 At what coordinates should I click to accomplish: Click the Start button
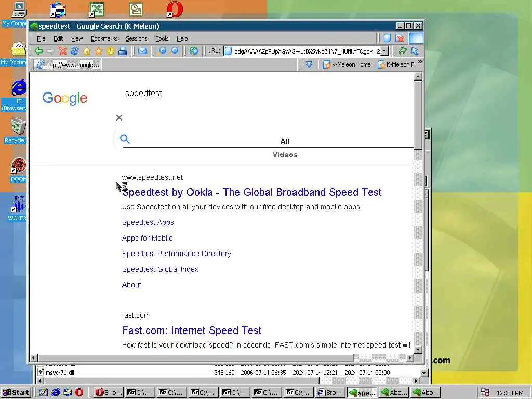pyautogui.click(x=16, y=393)
